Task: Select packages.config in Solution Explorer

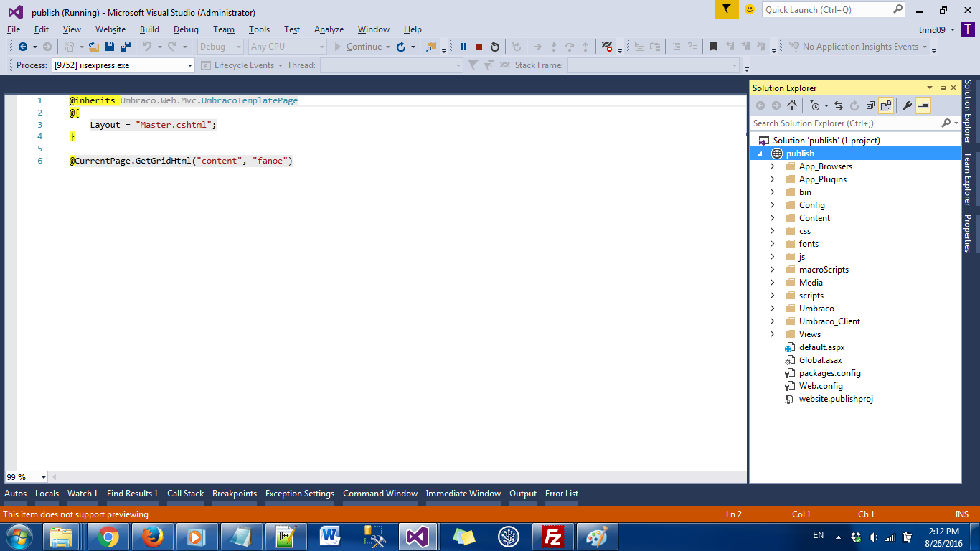Action: pos(830,373)
